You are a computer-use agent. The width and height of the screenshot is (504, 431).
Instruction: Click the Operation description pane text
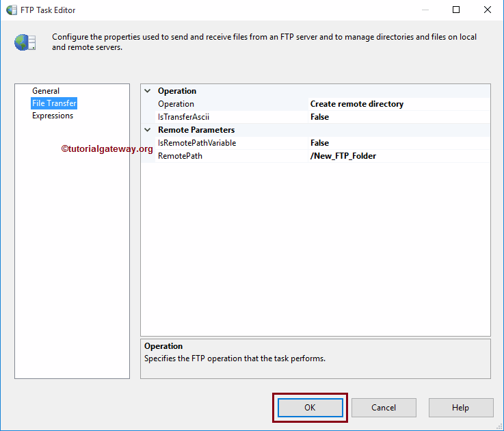(x=235, y=358)
